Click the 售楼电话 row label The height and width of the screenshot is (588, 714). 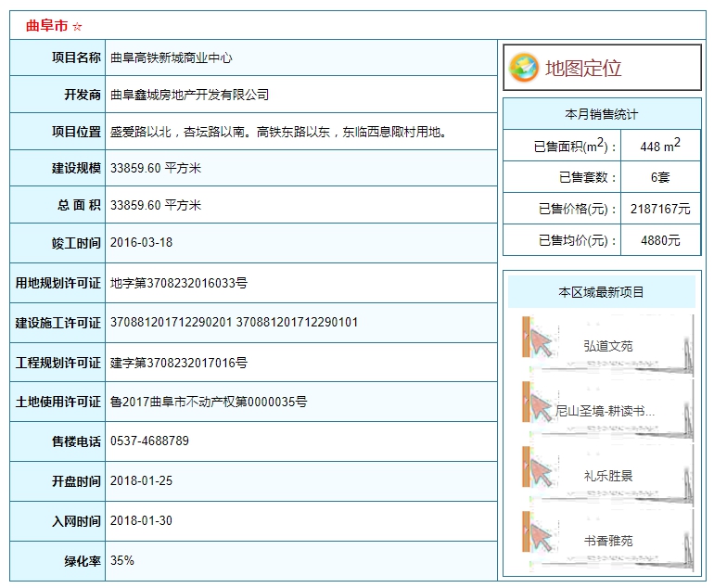click(x=76, y=441)
